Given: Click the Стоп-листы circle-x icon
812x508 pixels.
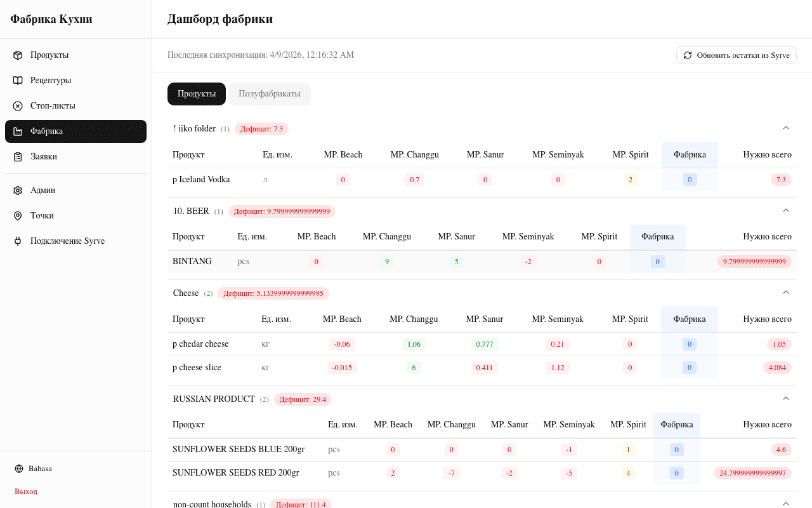Looking at the screenshot, I should (18, 106).
